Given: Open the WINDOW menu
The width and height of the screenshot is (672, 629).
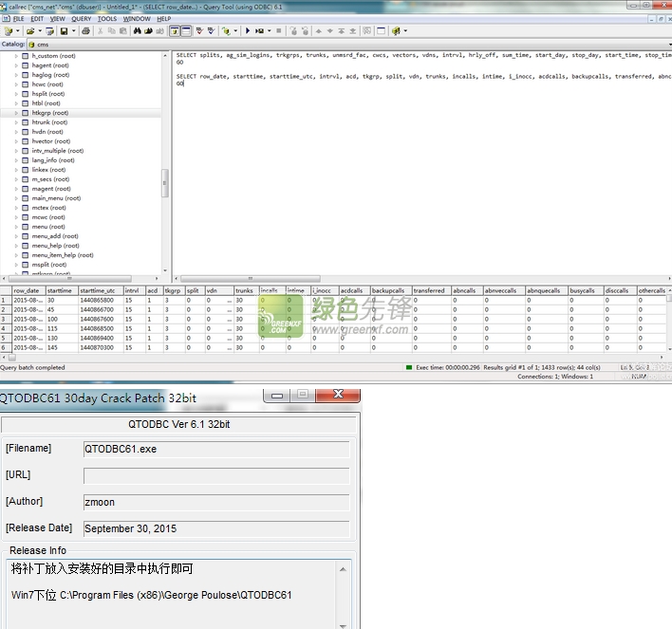Looking at the screenshot, I should pos(137,19).
